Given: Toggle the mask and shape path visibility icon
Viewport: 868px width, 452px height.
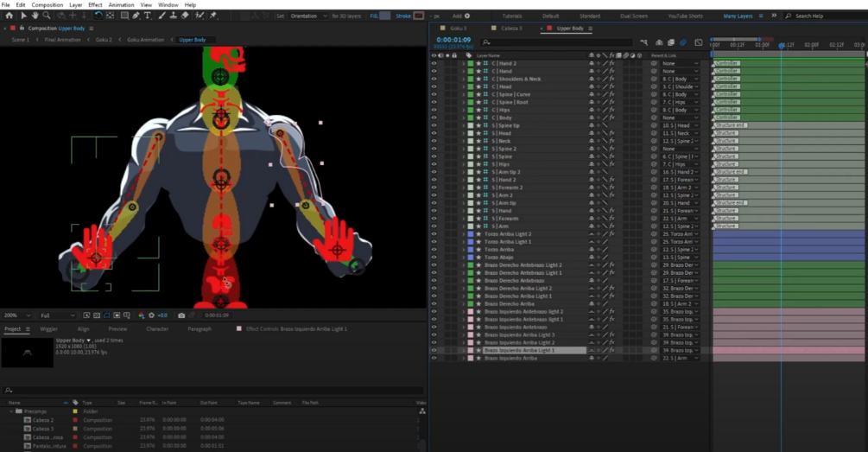Looking at the screenshot, I should pos(107,315).
